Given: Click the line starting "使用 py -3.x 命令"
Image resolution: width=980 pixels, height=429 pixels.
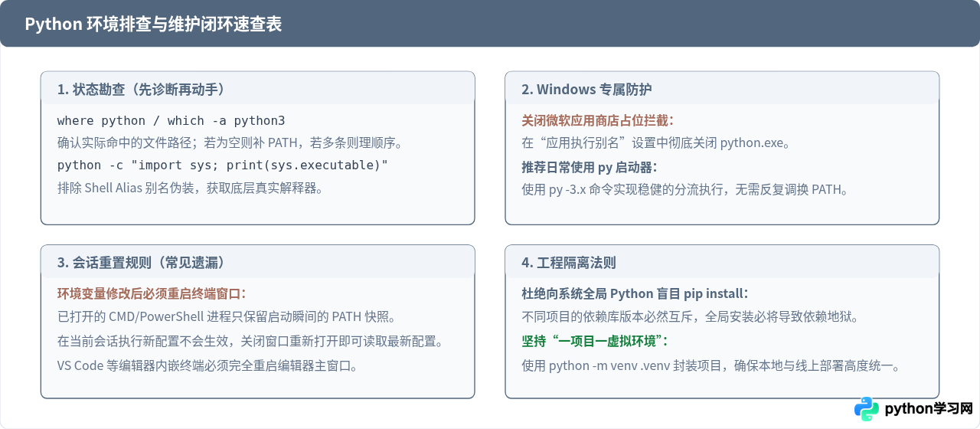Looking at the screenshot, I should [x=684, y=189].
